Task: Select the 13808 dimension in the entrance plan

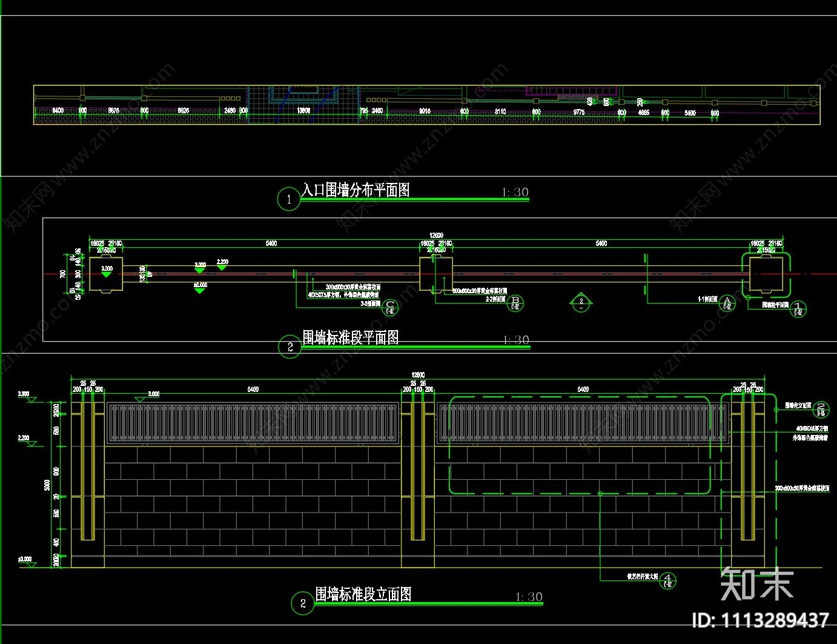Action: [x=304, y=111]
